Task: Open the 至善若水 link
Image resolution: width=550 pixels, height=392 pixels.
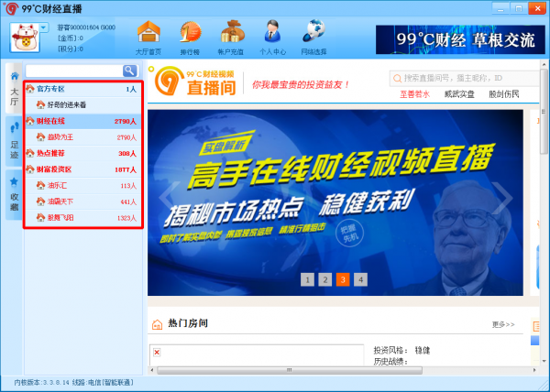Action: [x=415, y=94]
